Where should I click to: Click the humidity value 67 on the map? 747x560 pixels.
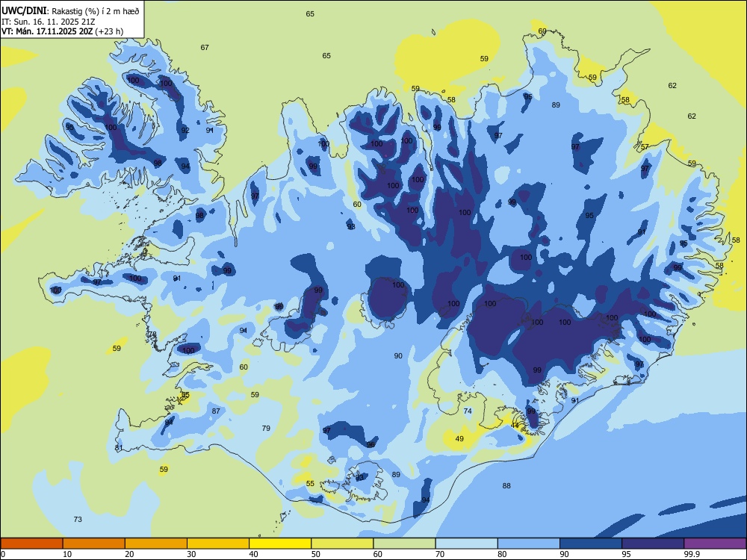205,48
